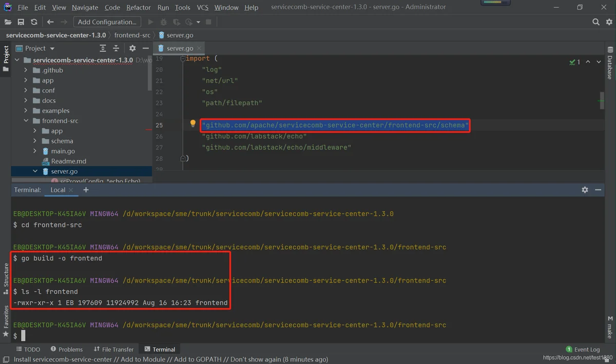The image size is (616, 364).
Task: Open the Navigate menu
Action: pyautogui.click(x=85, y=7)
